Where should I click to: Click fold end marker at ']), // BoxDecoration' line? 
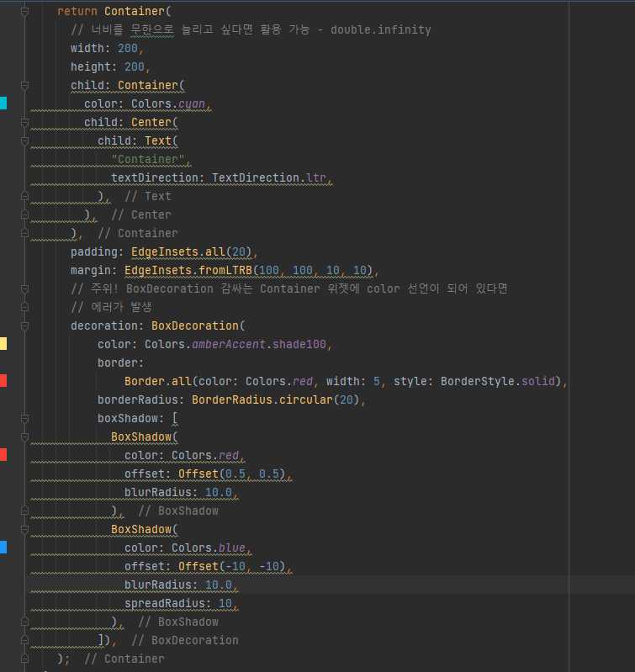coord(25,640)
